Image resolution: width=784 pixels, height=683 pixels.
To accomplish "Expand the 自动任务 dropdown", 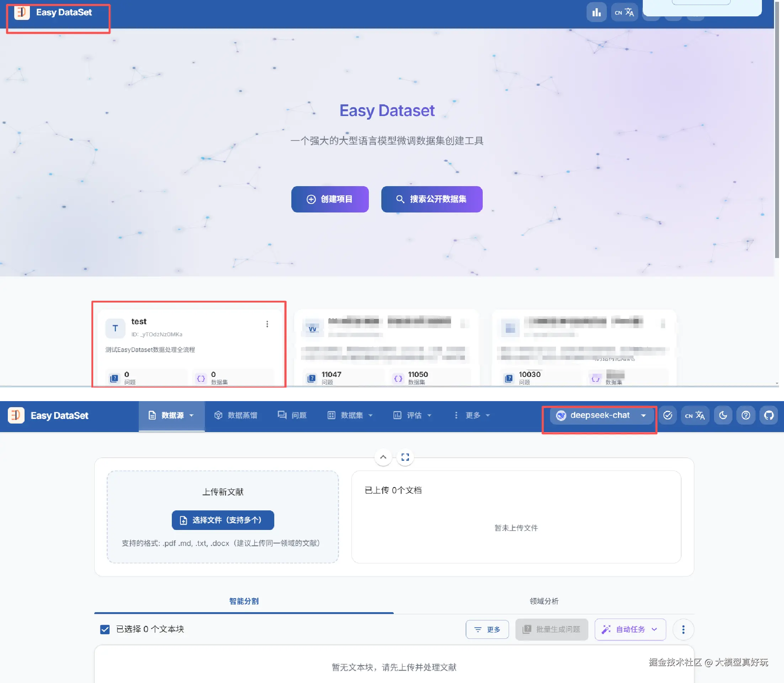I will (630, 629).
